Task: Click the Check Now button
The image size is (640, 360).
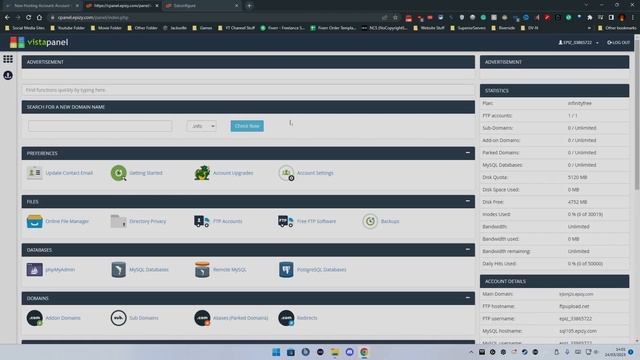Action: point(247,126)
